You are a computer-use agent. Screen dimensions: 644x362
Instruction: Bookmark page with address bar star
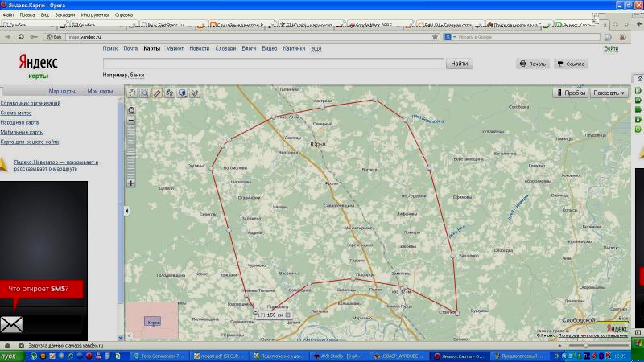(x=436, y=36)
